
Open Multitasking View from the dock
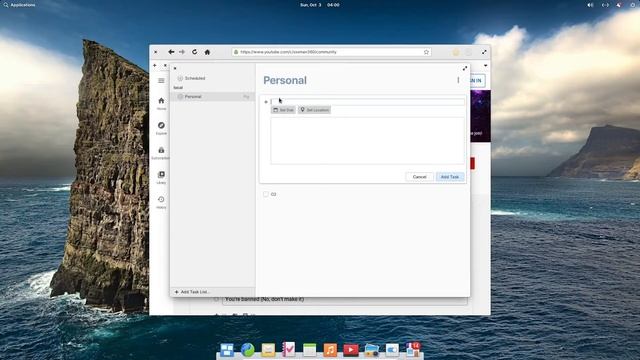click(x=227, y=350)
